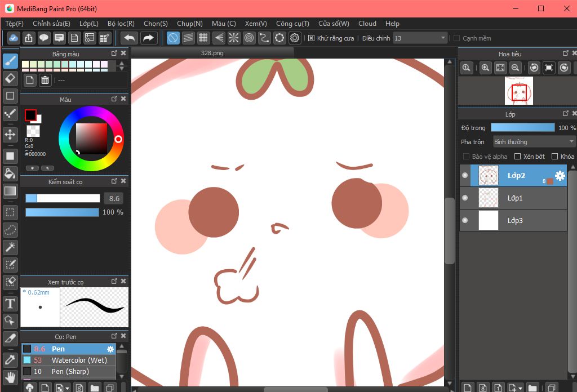577x392 pixels.
Task: Select the Lasso tool
Action: [10, 230]
